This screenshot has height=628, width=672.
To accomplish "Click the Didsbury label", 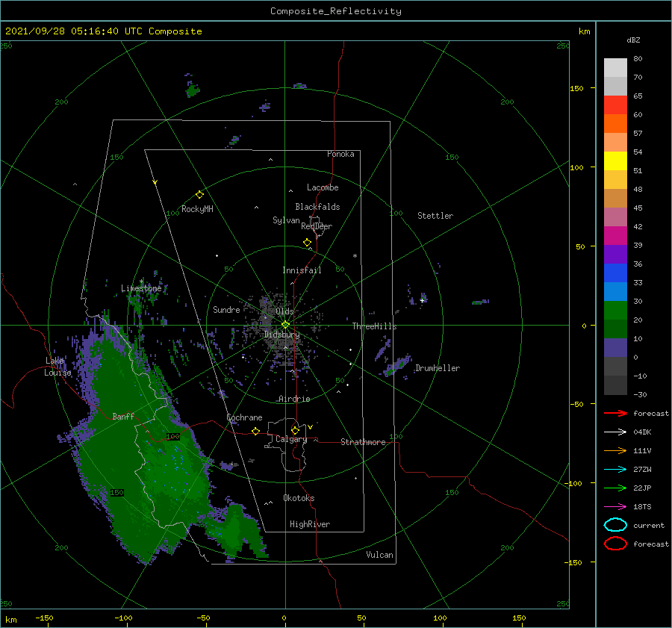I will [x=281, y=335].
